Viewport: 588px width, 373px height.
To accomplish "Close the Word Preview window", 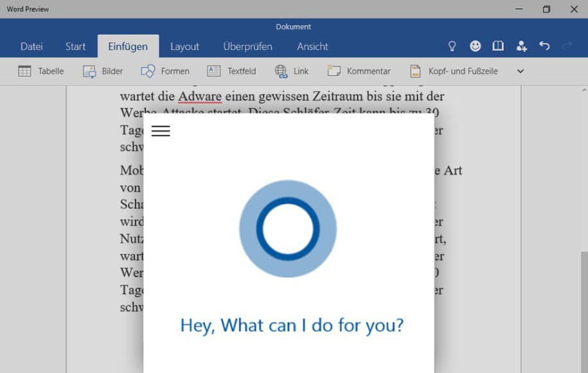I will tap(574, 9).
